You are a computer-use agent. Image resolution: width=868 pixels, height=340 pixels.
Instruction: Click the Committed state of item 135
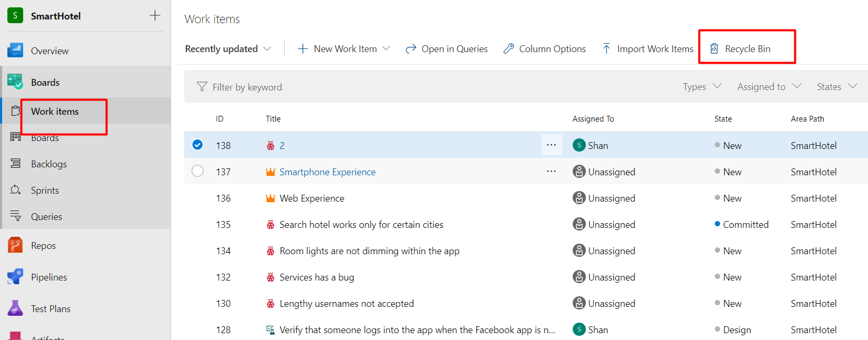[x=742, y=225]
